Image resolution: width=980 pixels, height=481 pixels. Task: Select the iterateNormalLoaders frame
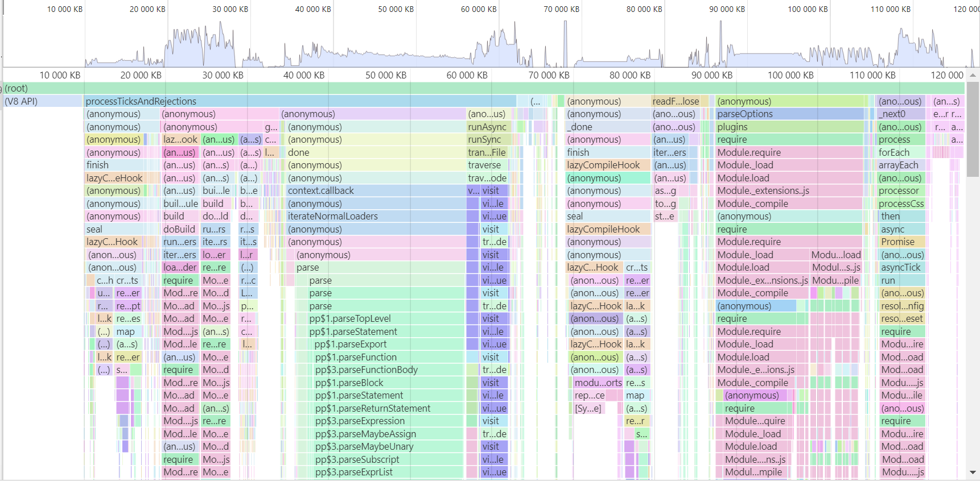point(375,216)
